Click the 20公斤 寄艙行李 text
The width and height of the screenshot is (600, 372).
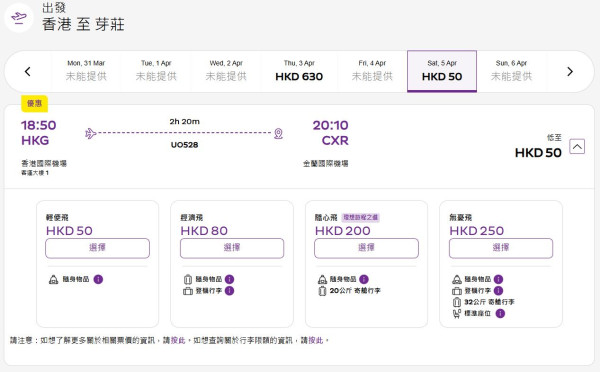pyautogui.click(x=355, y=291)
